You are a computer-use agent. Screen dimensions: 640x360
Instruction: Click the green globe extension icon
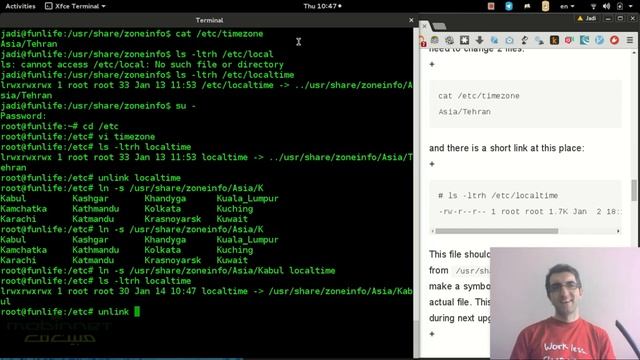click(435, 40)
